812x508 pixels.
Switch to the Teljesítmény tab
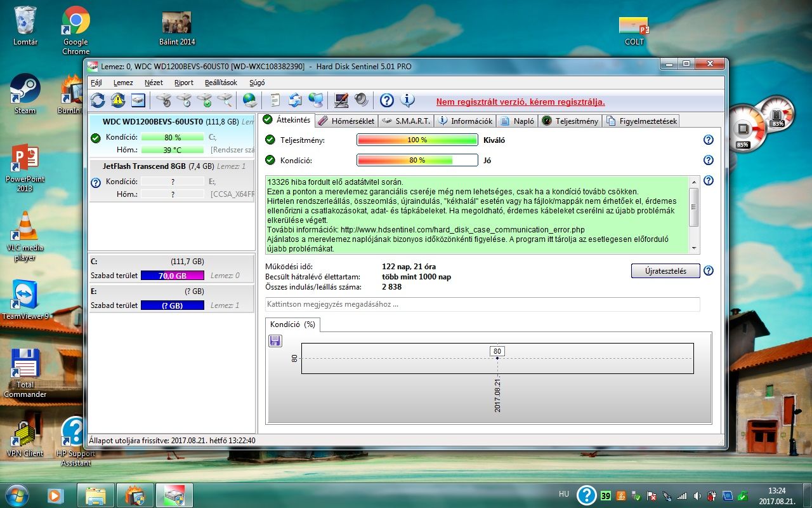pos(570,121)
